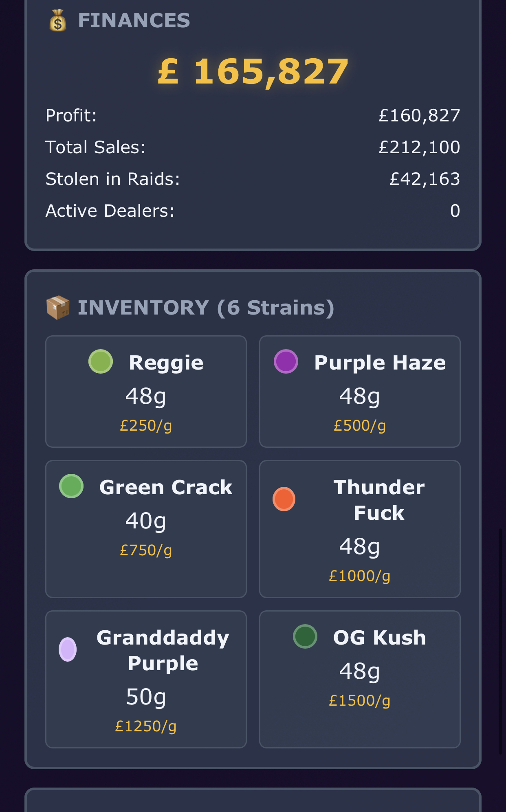Click the £165,827 cash balance
506x812 pixels.
(253, 72)
